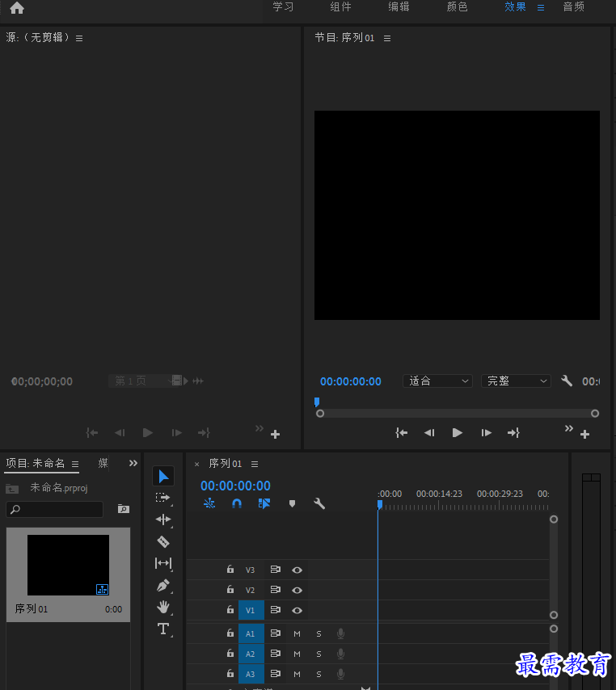Open the 完整 playback resolution dropdown

pos(516,381)
